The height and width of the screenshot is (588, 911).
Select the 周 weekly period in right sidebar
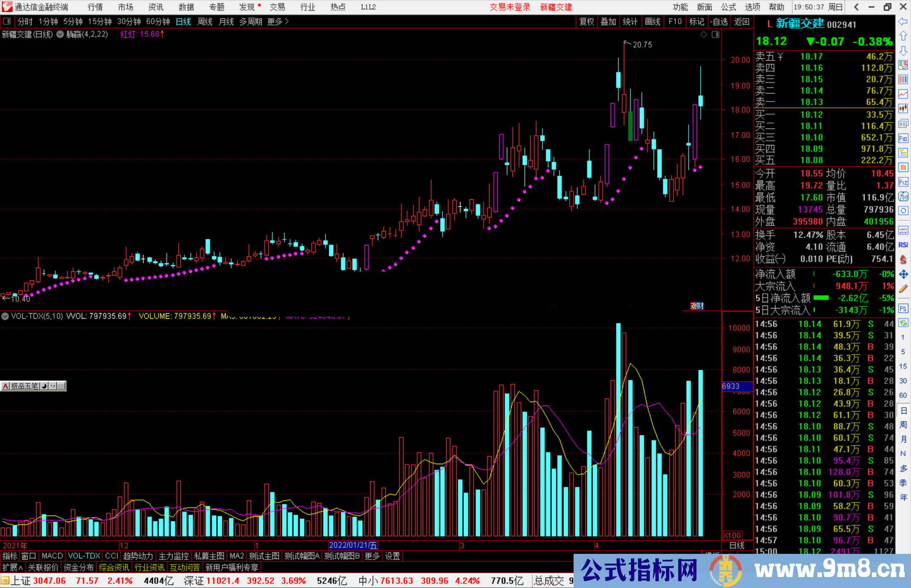coord(903,424)
